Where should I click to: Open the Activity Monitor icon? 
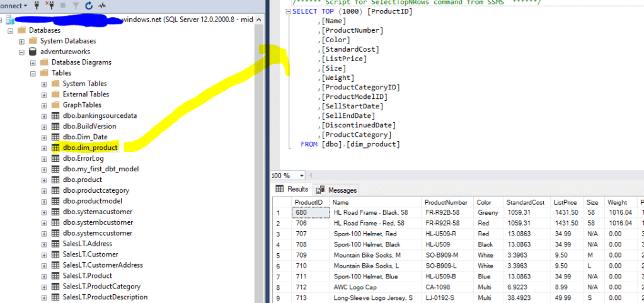101,6
